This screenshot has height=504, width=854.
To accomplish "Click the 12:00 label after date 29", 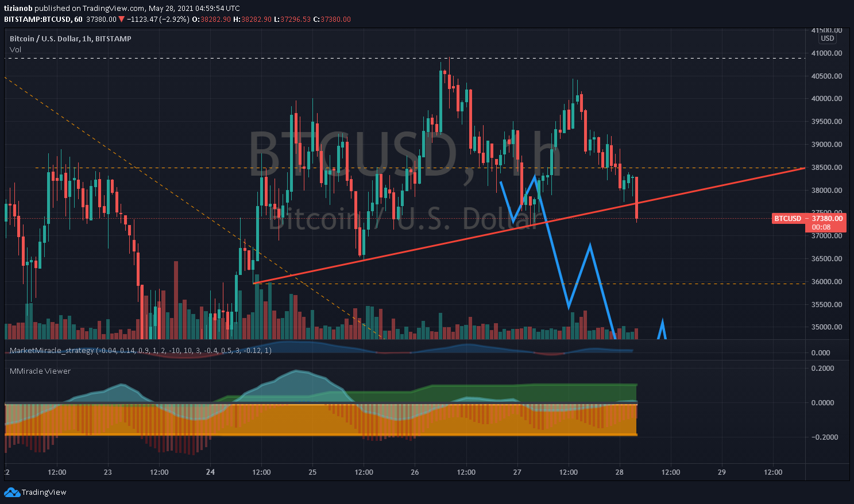I will click(x=773, y=472).
